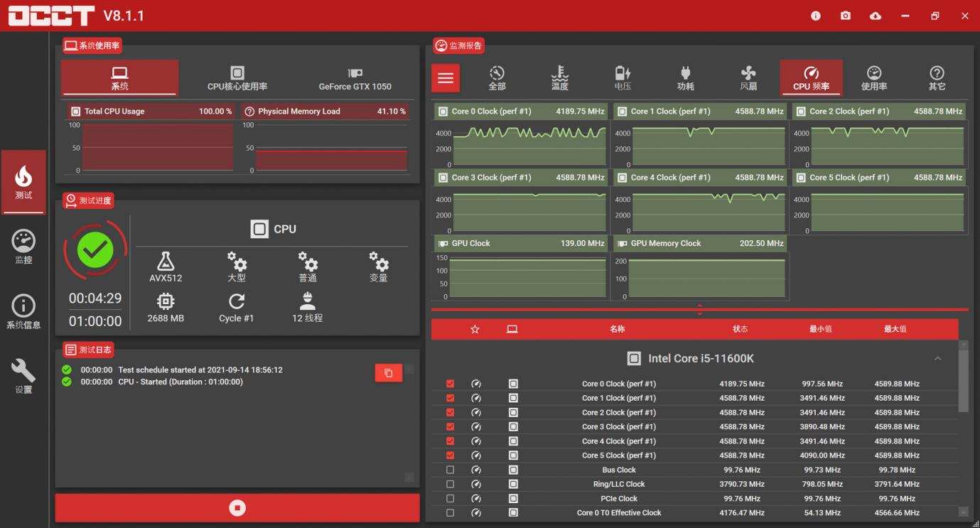980x528 pixels.
Task: Collapse the Intel Core i5-11600K group
Action: tap(937, 359)
